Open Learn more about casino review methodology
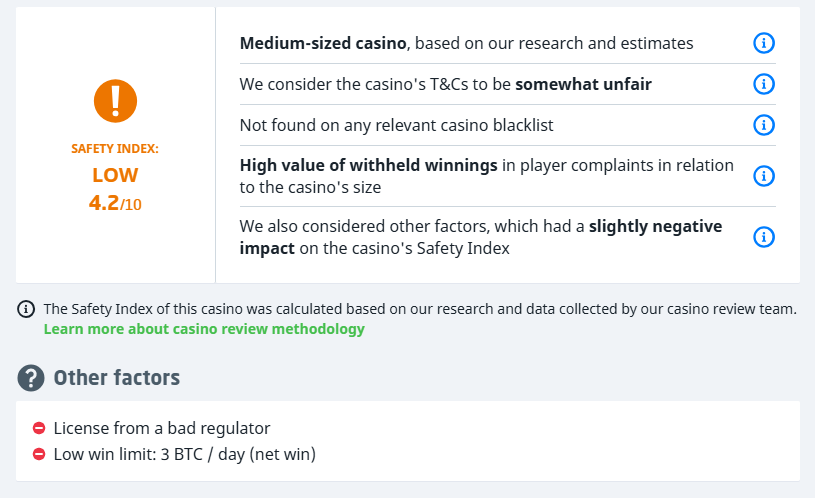 point(204,329)
